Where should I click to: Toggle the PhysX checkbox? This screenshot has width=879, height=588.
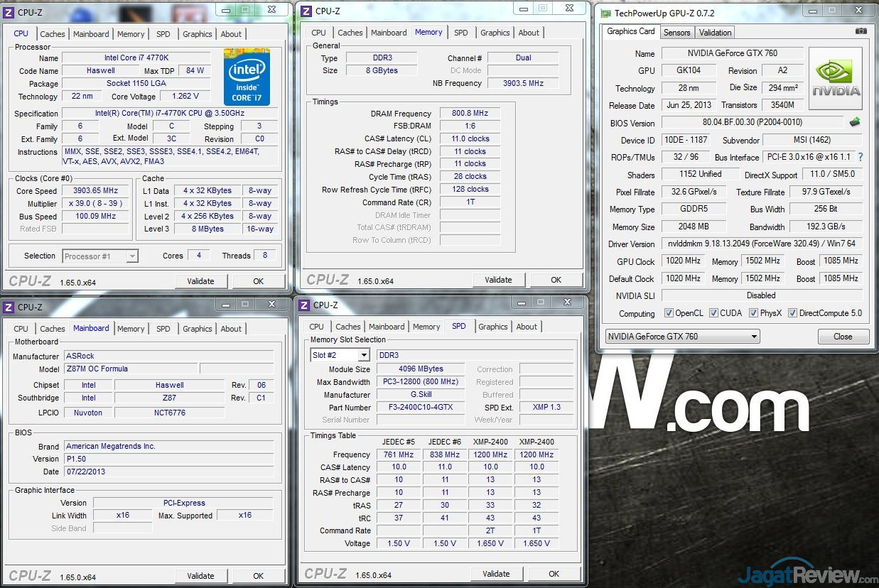(753, 313)
